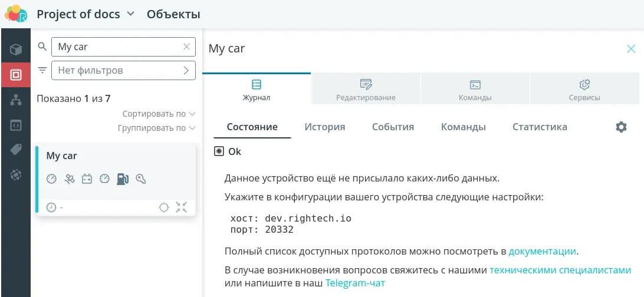Viewport: 644px width, 297px height.
Task: Select the tag icon in sidebar
Action: coord(16,150)
